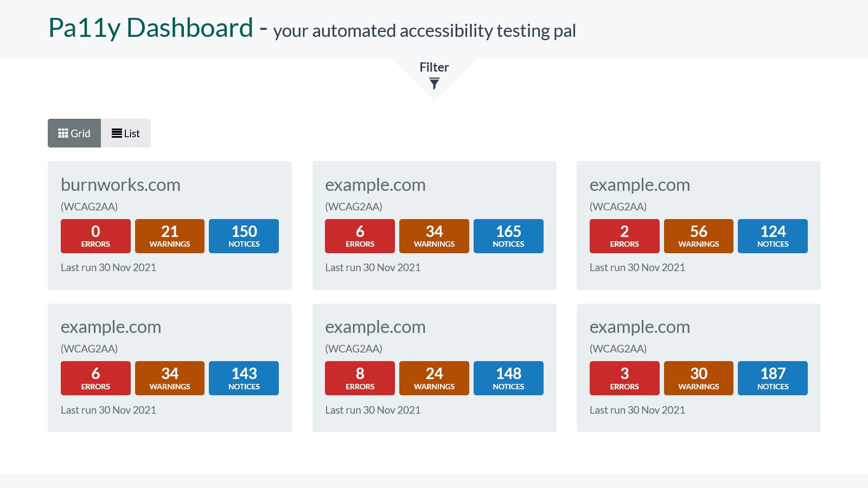Click the list lines icon
Image resolution: width=868 pixels, height=488 pixels.
(117, 133)
